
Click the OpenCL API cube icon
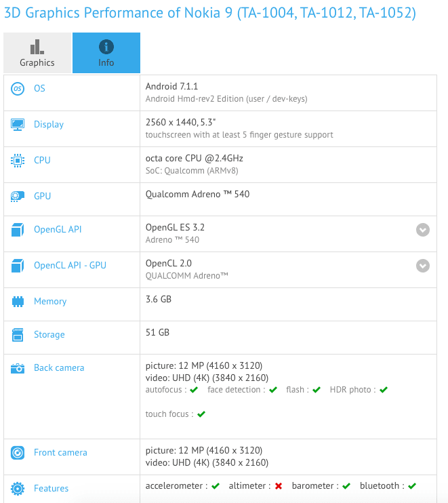[x=18, y=266]
